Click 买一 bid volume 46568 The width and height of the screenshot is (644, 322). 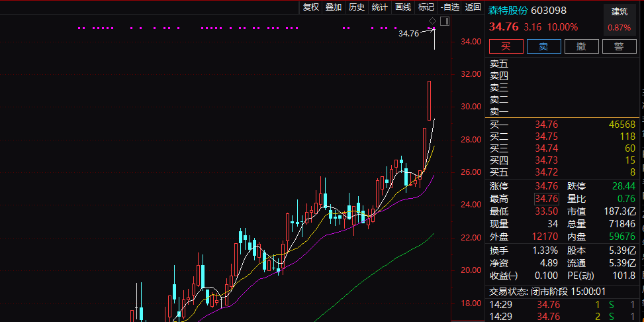(x=621, y=124)
